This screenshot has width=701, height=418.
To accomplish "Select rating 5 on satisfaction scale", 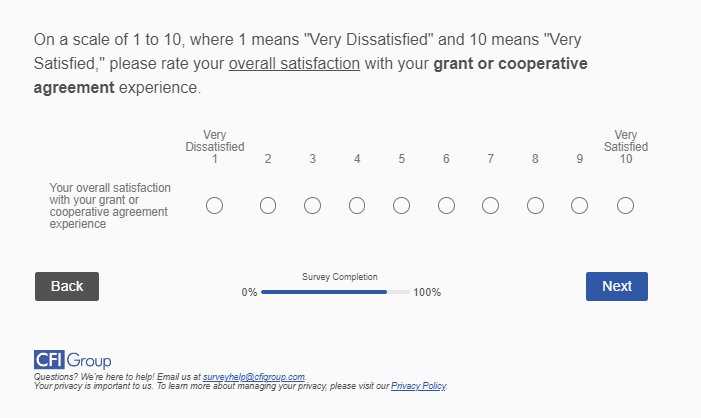I will click(401, 206).
